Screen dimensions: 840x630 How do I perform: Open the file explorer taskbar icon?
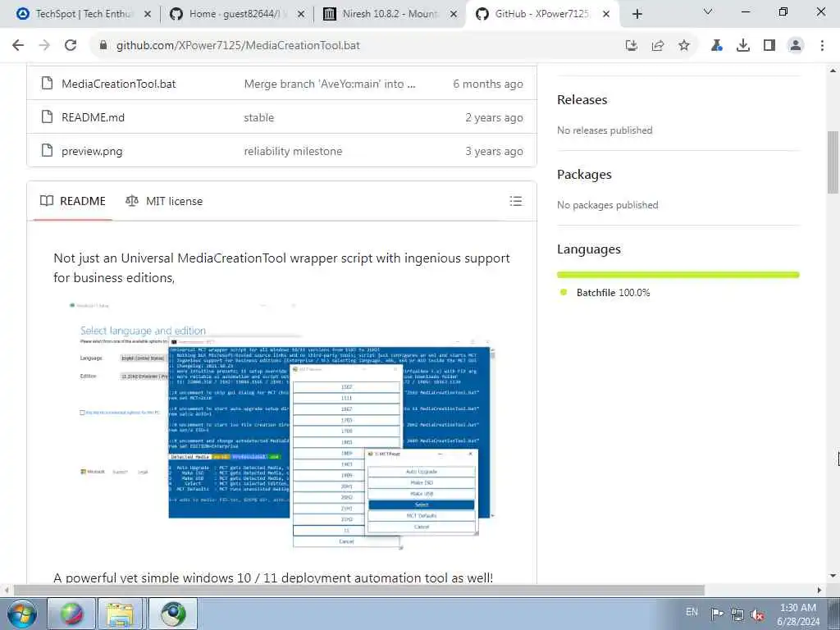click(121, 614)
